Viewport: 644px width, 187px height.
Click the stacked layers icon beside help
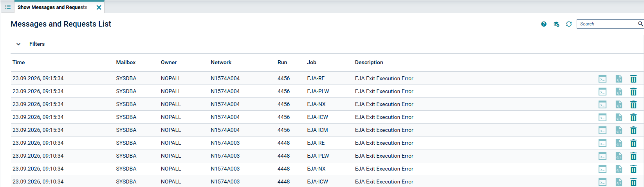coord(556,24)
